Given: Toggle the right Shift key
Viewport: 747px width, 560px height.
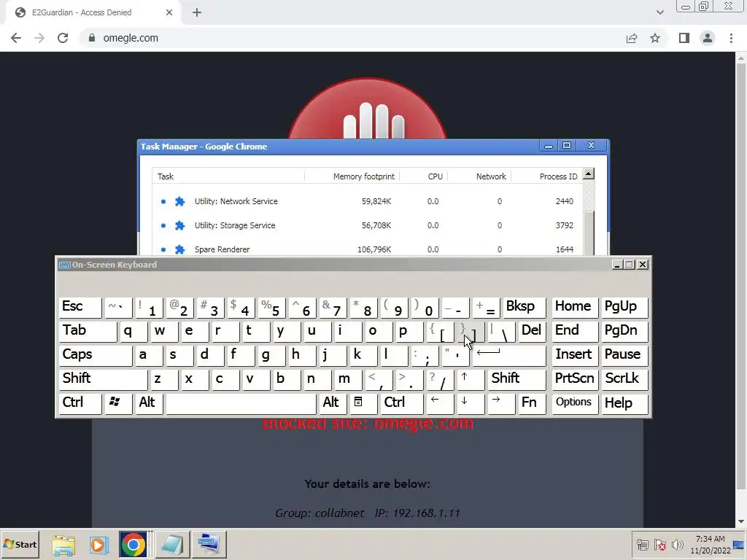Looking at the screenshot, I should click(517, 379).
